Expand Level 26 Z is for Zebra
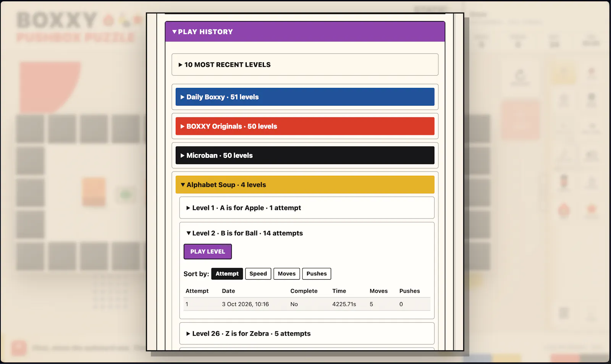 (x=307, y=333)
